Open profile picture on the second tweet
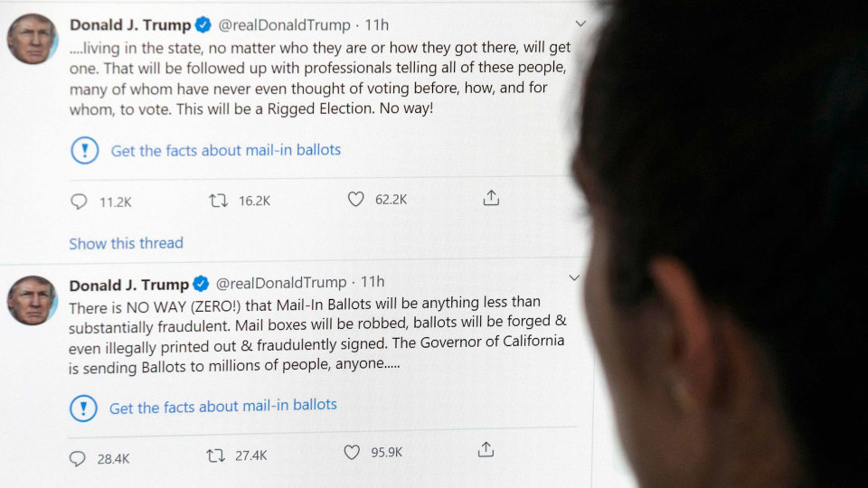Image resolution: width=868 pixels, height=488 pixels. tap(33, 300)
